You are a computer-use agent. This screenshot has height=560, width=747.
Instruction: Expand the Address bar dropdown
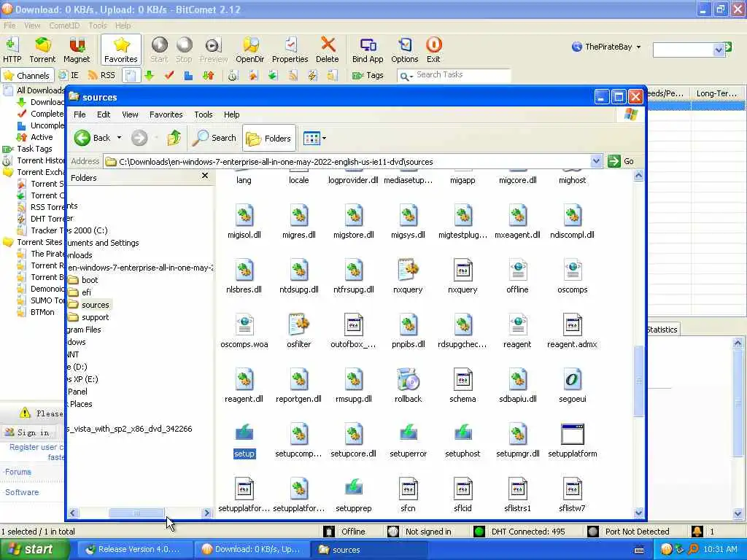pos(595,161)
